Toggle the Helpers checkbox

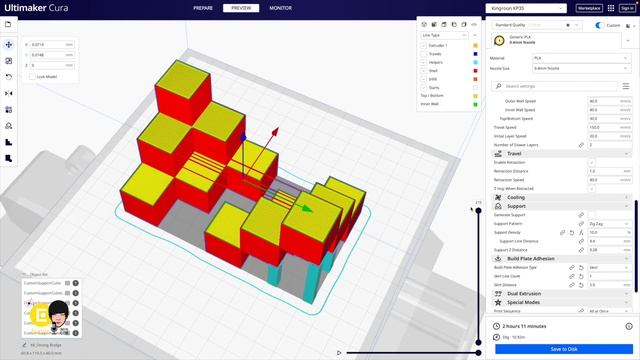424,62
